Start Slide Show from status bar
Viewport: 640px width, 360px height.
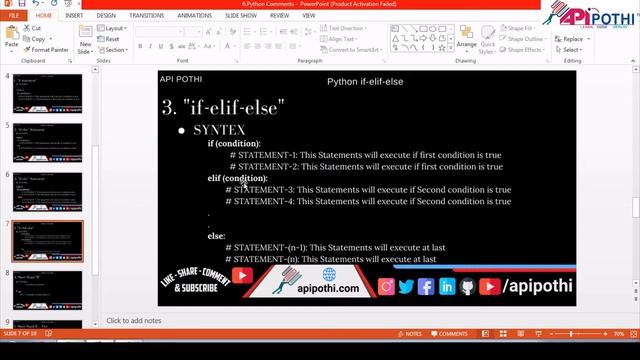tap(538, 334)
